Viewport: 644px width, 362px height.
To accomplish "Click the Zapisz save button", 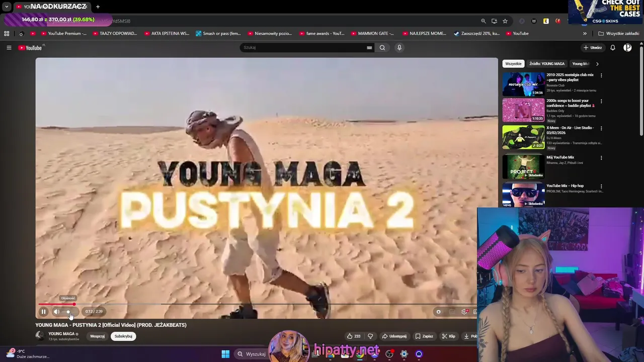I will click(424, 336).
